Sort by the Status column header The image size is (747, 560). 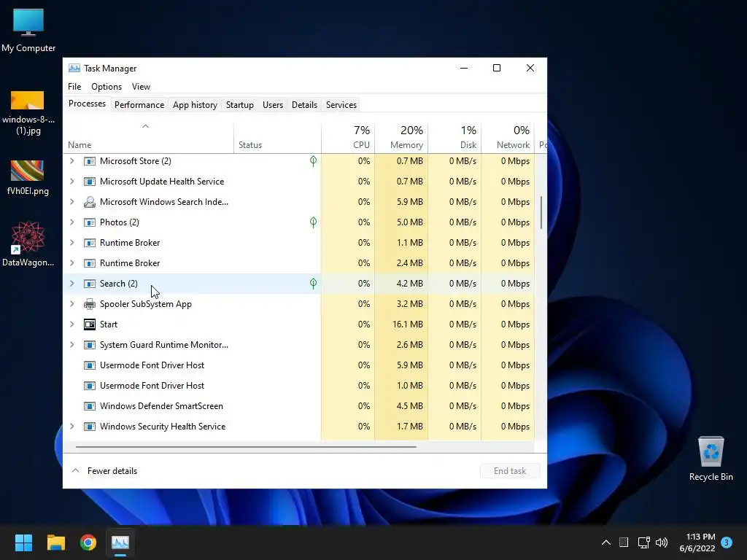tap(277, 138)
